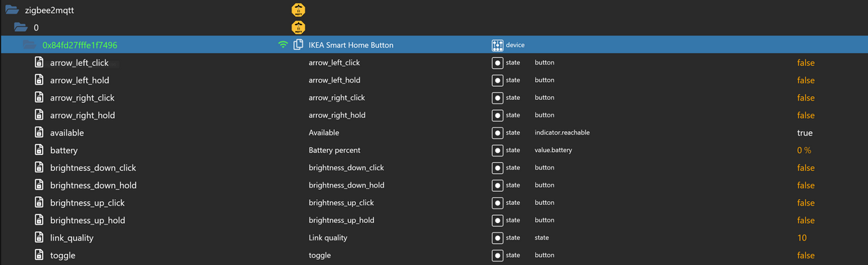Screen dimensions: 868x265
Task: Click brightness_up_click state file icon
Action: coord(40,203)
